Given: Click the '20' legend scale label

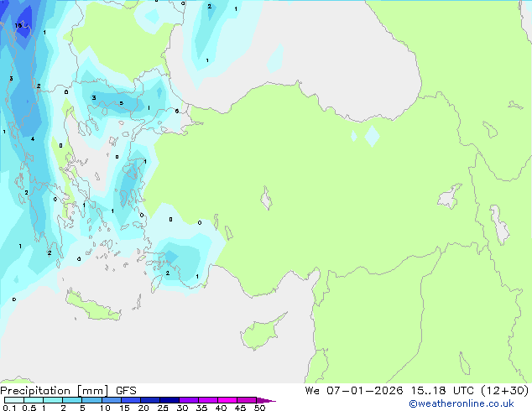Looking at the screenshot, I should point(143,408).
